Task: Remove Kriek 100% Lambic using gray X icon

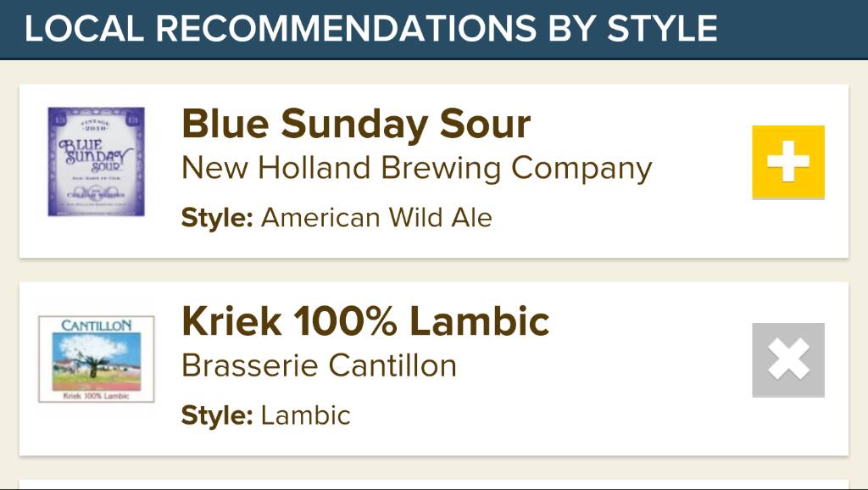Action: click(788, 360)
